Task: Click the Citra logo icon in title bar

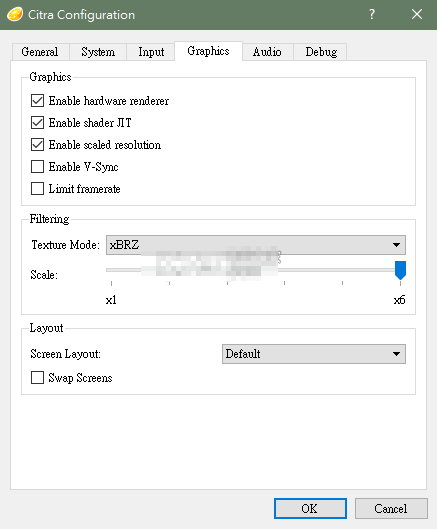Action: 15,15
